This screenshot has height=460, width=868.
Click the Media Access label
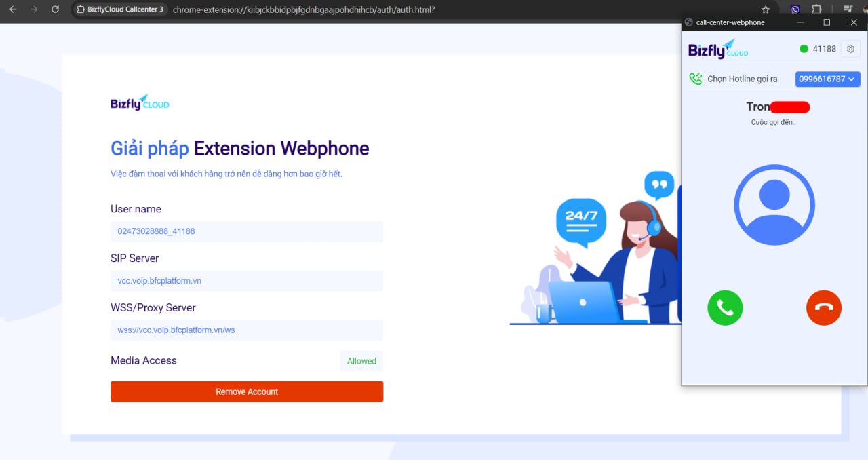pyautogui.click(x=144, y=360)
